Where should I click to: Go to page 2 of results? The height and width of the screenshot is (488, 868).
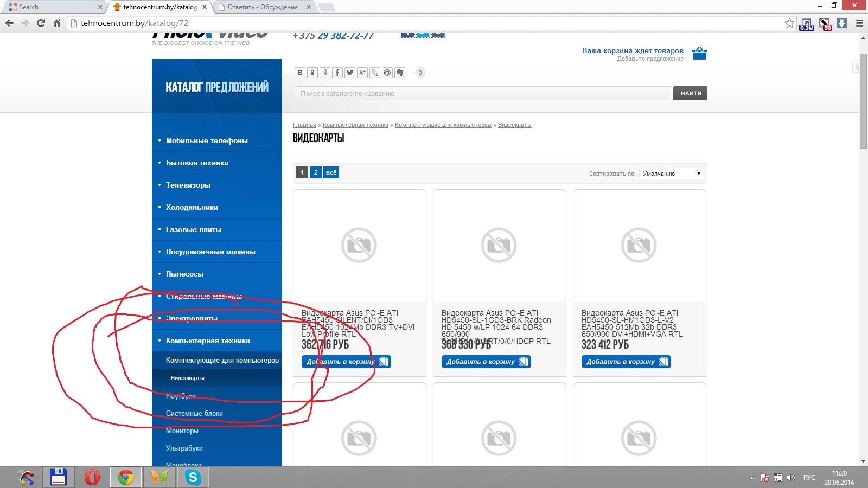tap(316, 172)
